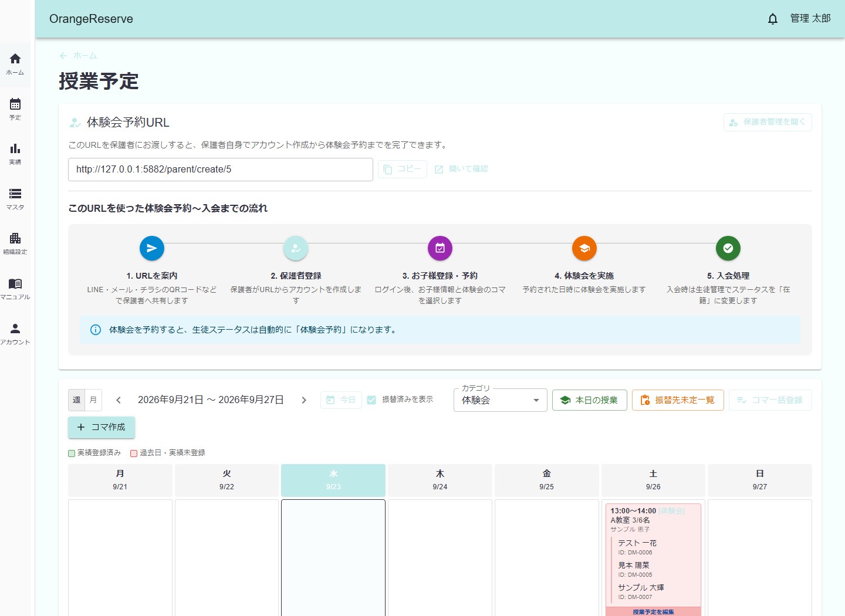Go to next week chevron

(304, 400)
